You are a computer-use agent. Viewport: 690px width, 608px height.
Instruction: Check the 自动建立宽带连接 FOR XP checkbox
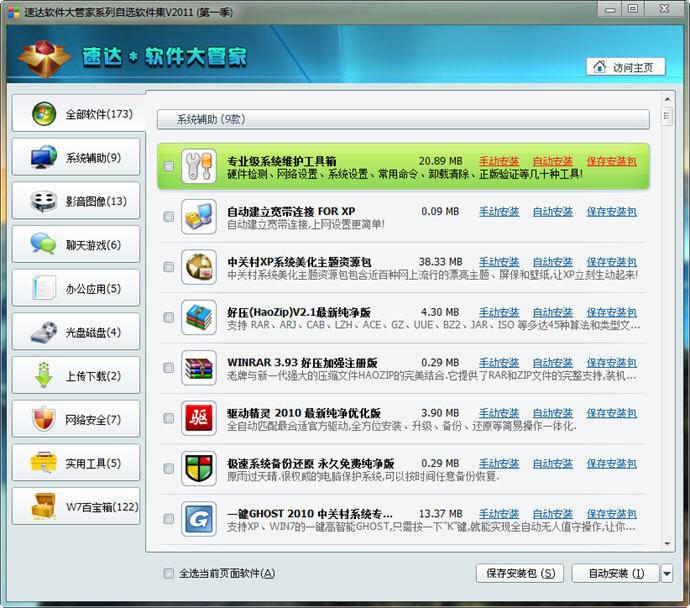point(169,217)
